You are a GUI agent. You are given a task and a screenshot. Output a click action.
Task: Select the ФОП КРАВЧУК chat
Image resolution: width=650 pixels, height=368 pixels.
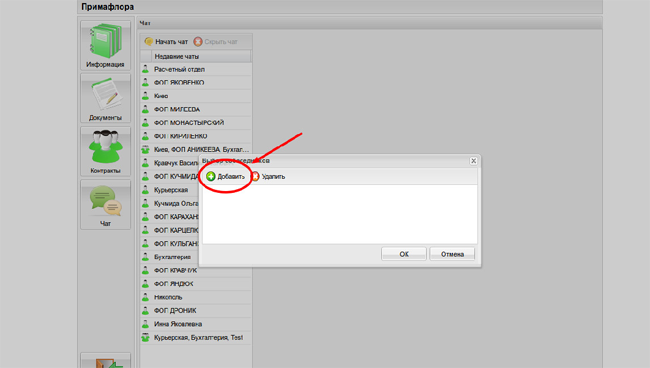pos(196,270)
